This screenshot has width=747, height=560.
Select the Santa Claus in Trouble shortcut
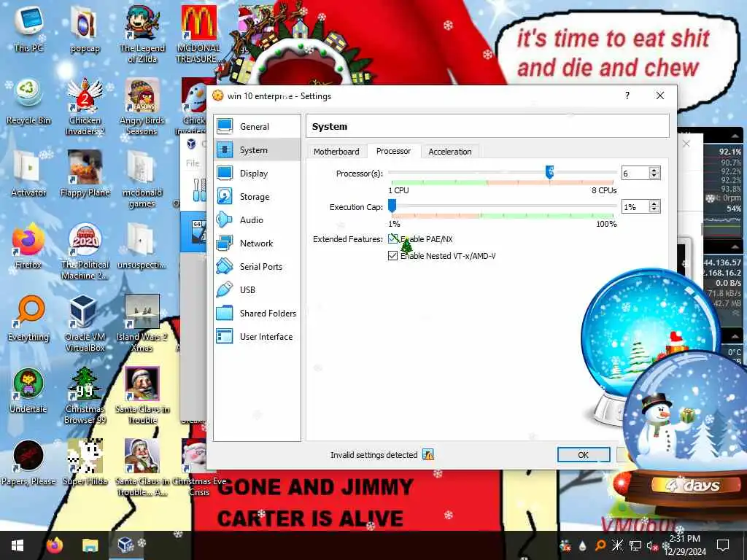click(x=142, y=395)
